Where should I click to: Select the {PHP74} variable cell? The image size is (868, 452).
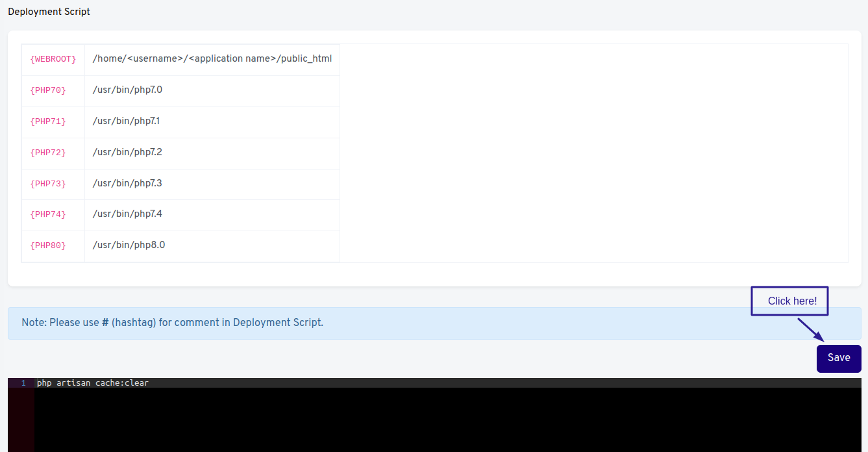[53, 215]
